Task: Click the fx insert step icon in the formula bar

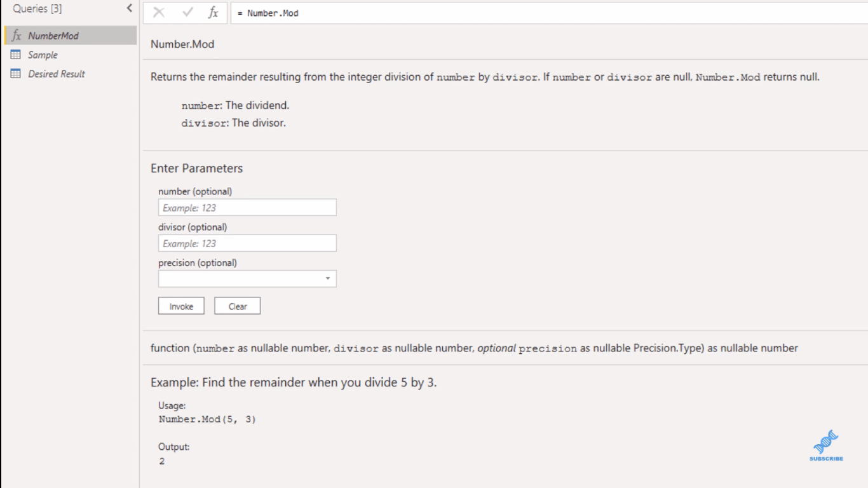Action: pyautogui.click(x=214, y=13)
